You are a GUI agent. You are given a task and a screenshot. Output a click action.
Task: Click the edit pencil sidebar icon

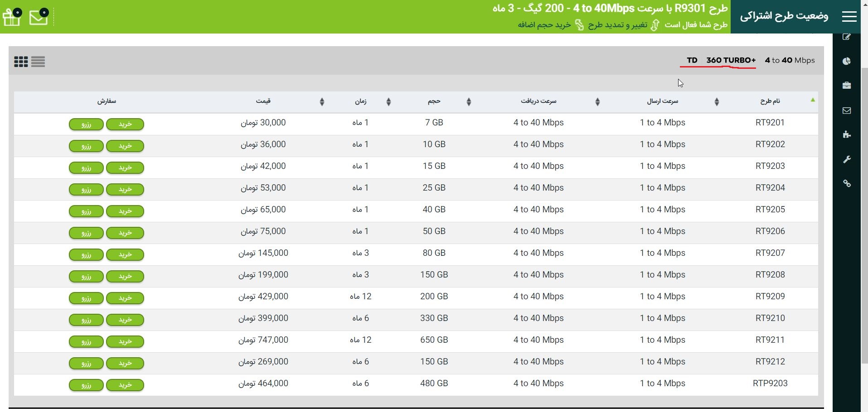coord(847,37)
